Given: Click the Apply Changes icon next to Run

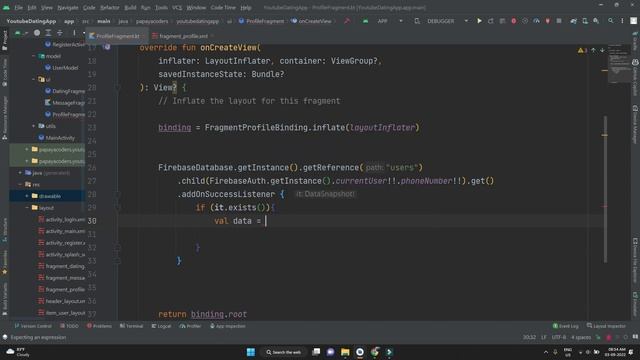Looking at the screenshot, I should coord(491,21).
